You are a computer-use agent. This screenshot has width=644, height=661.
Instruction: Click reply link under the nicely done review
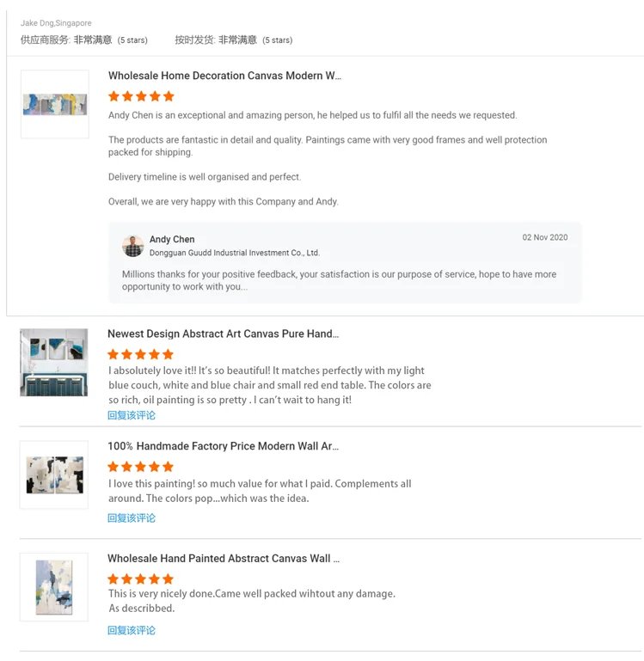click(132, 630)
